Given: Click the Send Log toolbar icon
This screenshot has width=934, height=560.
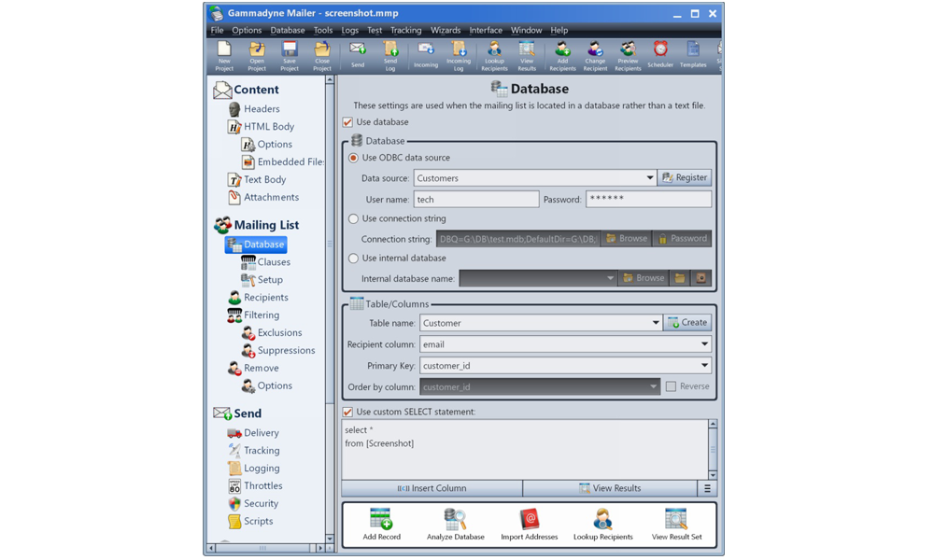Looking at the screenshot, I should coord(390,54).
